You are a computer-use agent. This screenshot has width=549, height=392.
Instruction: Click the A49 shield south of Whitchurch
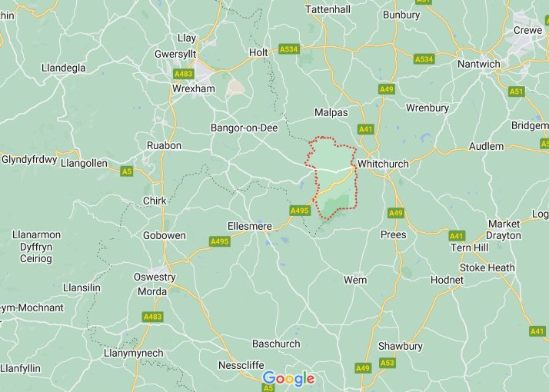[x=396, y=213]
